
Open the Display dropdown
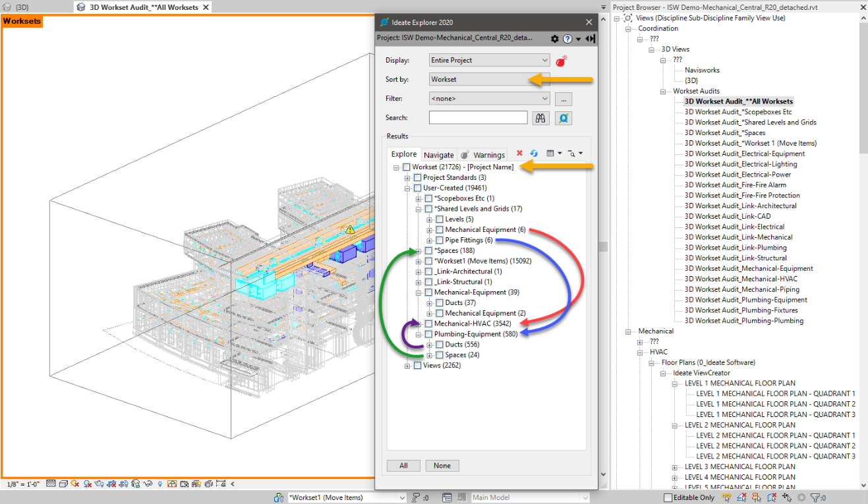[489, 60]
